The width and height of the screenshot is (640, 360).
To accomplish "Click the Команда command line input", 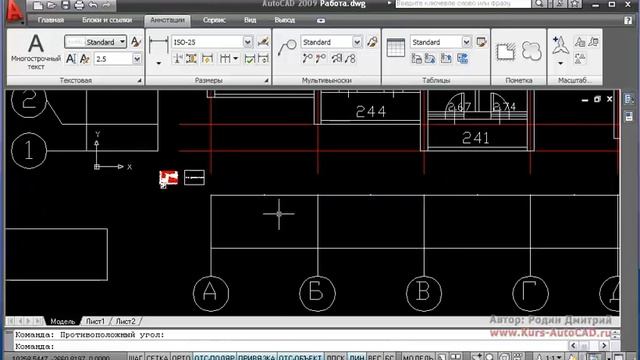I will coord(290,347).
